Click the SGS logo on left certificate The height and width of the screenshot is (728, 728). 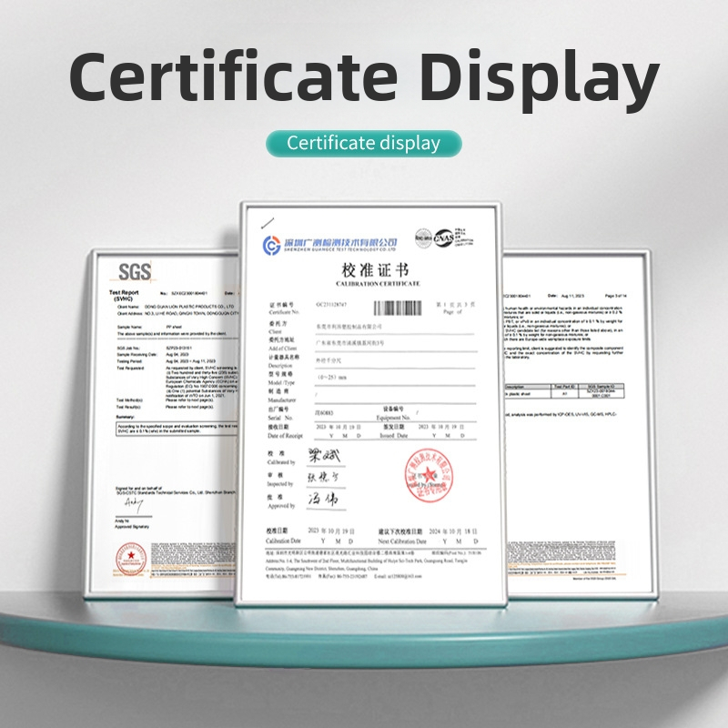click(135, 271)
